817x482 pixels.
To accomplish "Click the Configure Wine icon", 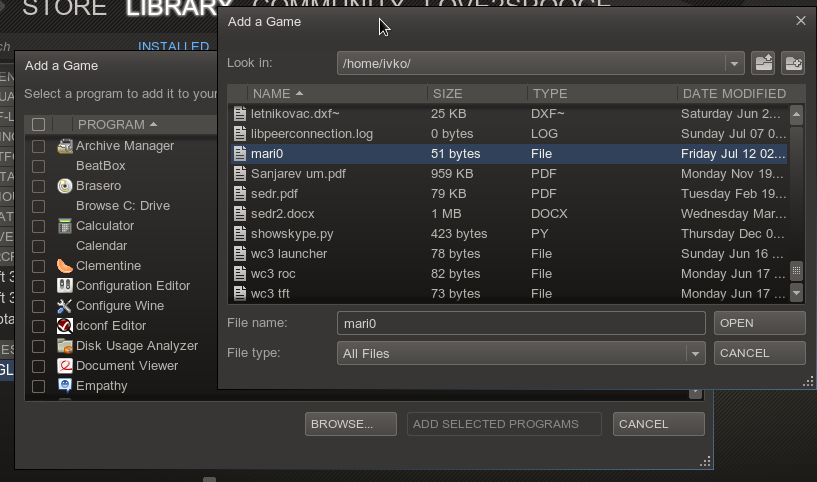I will (x=65, y=306).
